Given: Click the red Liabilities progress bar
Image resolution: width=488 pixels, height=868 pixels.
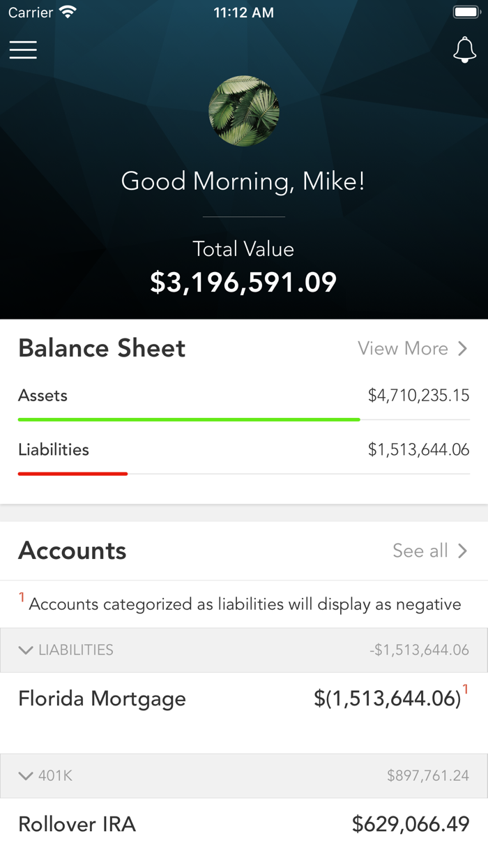Looking at the screenshot, I should [73, 474].
